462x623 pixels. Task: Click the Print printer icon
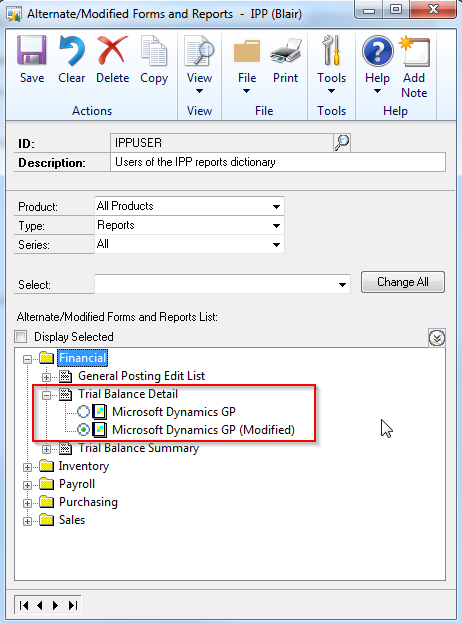coord(285,51)
